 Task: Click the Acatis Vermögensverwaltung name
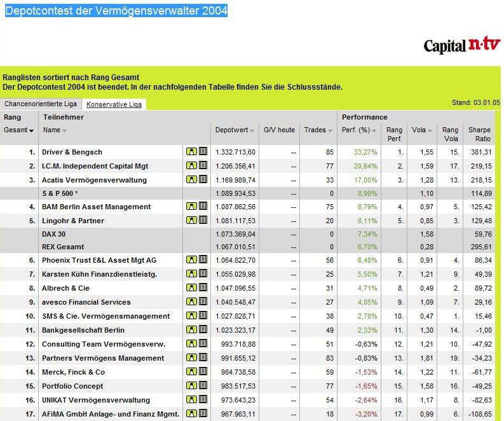(x=94, y=180)
